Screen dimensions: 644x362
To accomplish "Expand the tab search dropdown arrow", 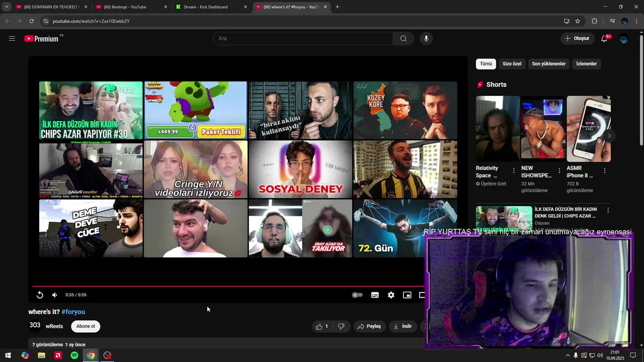I will pyautogui.click(x=6, y=7).
